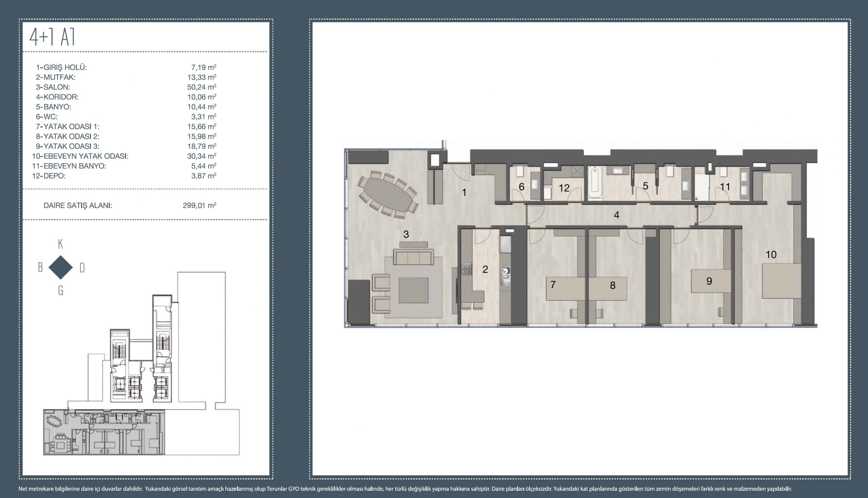Screen dimensions: 868x498
Task: Click the 12-DEPO list entry
Action: 49,176
